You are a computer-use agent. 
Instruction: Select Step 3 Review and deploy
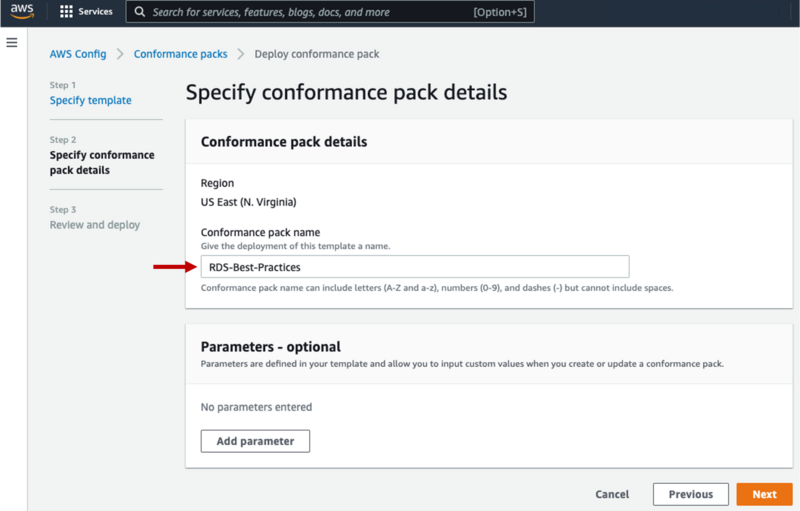[95, 225]
